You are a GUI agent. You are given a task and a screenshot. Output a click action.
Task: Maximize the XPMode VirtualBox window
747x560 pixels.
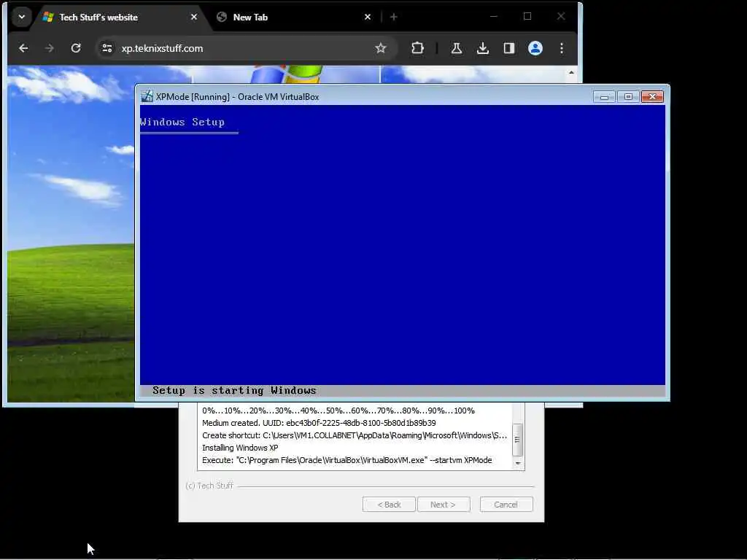tap(628, 97)
